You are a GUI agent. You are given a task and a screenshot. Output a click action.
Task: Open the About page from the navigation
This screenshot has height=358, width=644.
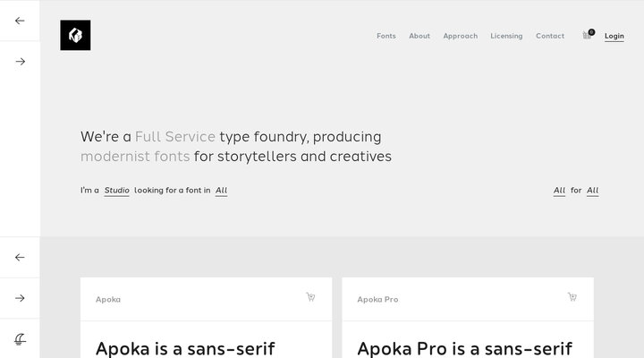coord(419,37)
